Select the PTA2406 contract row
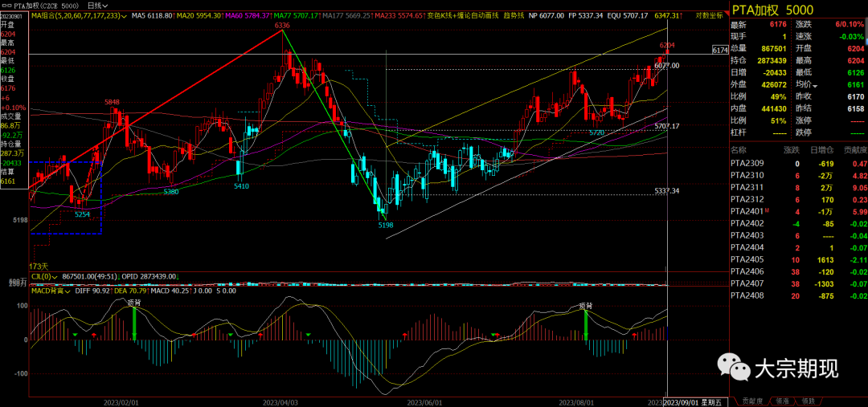 pos(798,271)
